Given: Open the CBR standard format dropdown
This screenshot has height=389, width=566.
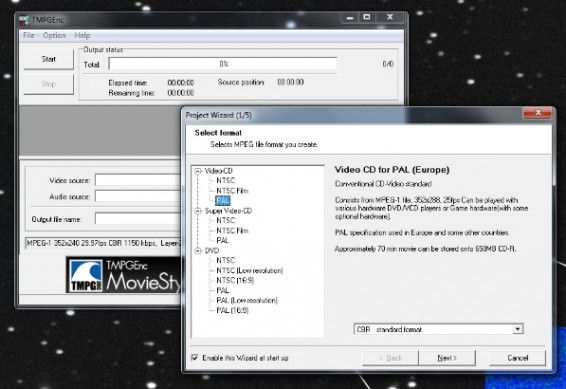Looking at the screenshot, I should 518,329.
